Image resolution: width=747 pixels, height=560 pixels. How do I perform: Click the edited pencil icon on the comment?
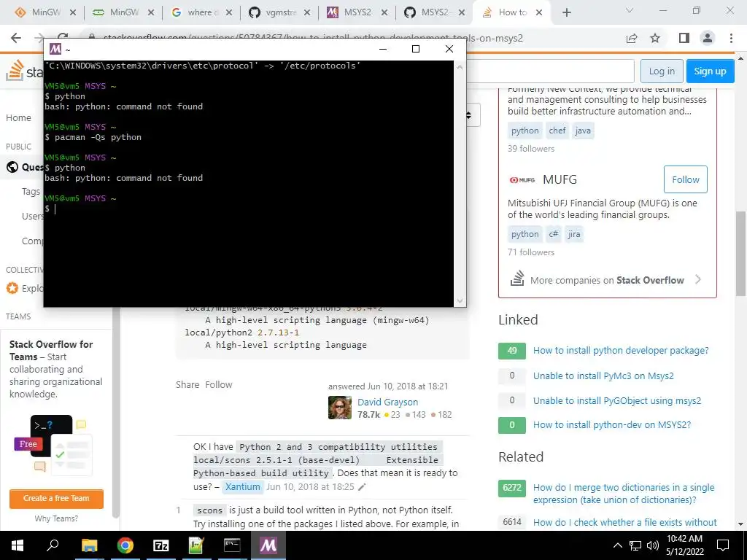pos(362,487)
